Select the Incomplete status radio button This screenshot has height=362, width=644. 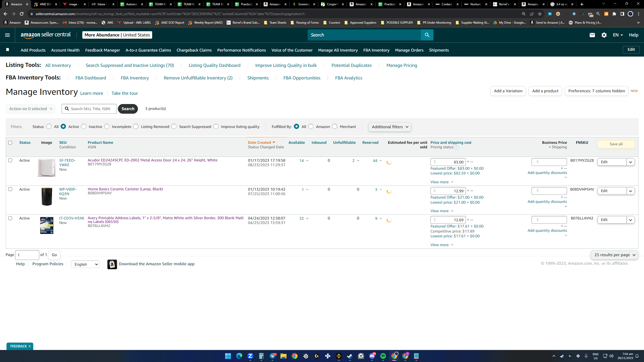[x=107, y=126]
